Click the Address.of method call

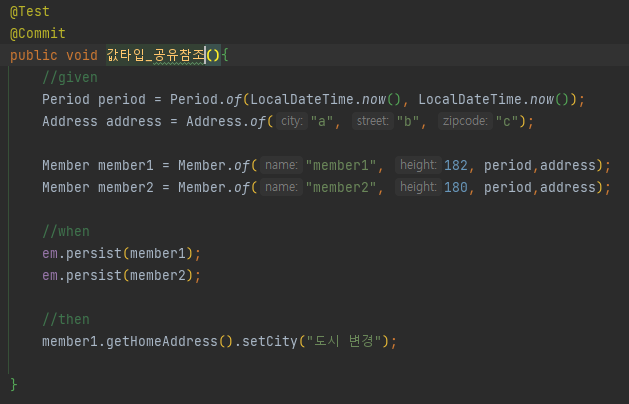click(226, 122)
